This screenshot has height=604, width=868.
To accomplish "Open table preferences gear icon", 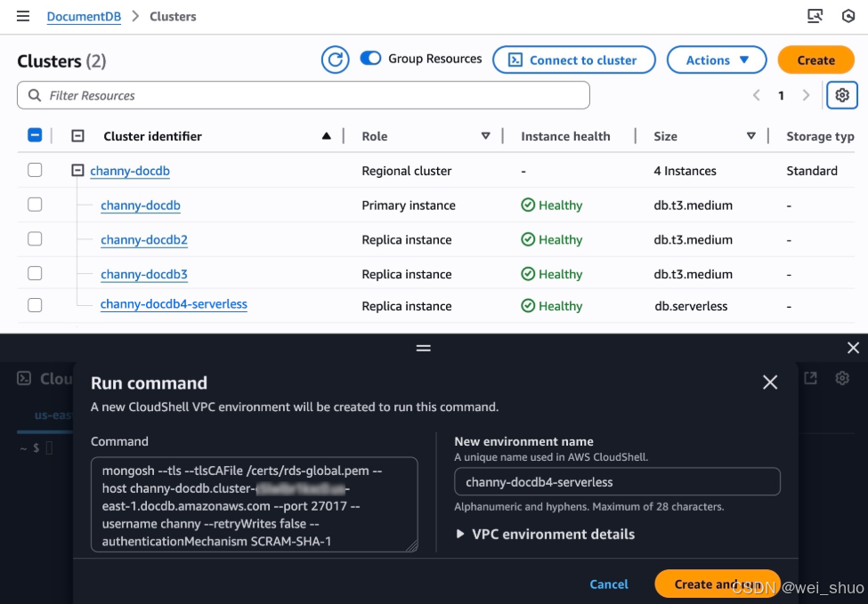I will pyautogui.click(x=842, y=95).
